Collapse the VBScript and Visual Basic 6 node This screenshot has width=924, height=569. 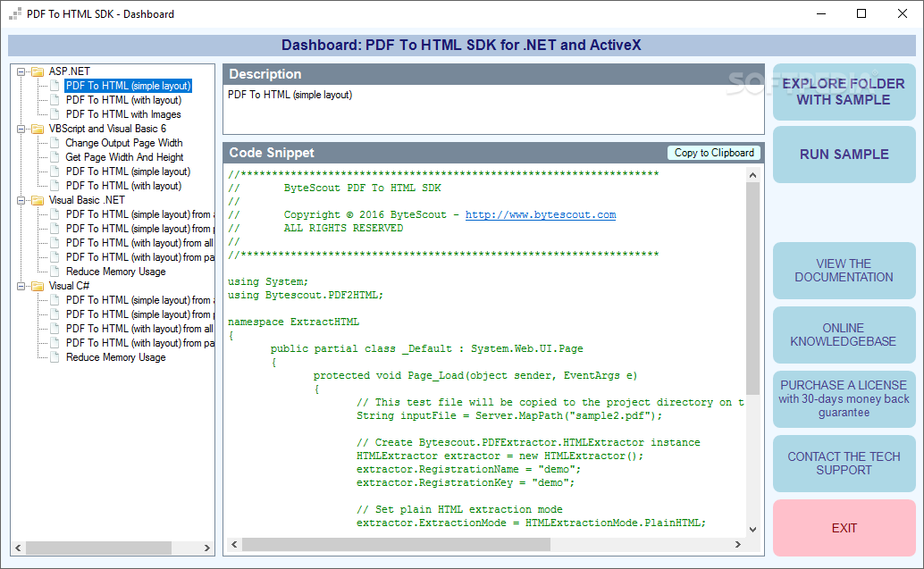[x=21, y=129]
